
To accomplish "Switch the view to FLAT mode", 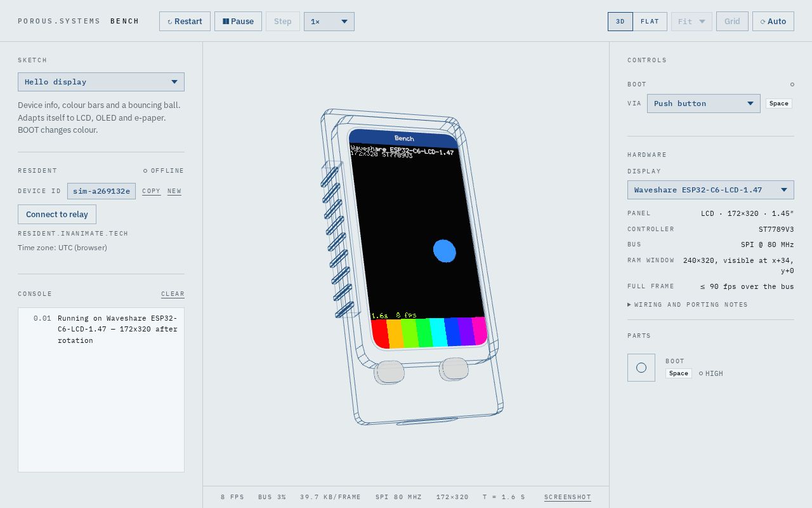I will pyautogui.click(x=650, y=22).
